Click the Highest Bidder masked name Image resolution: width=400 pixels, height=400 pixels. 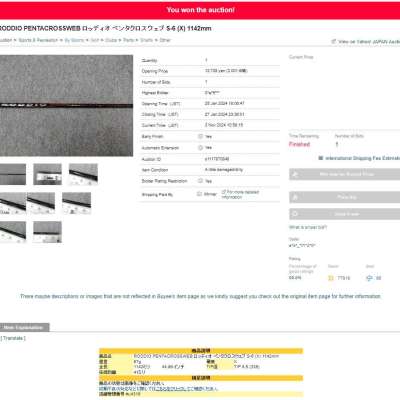(x=212, y=93)
